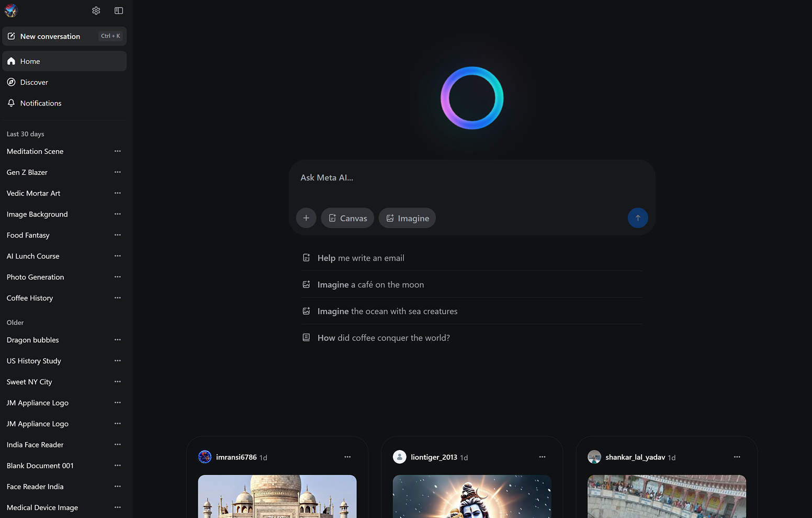Open Photo Generation conversation
Viewport: 812px width, 518px height.
(36, 277)
